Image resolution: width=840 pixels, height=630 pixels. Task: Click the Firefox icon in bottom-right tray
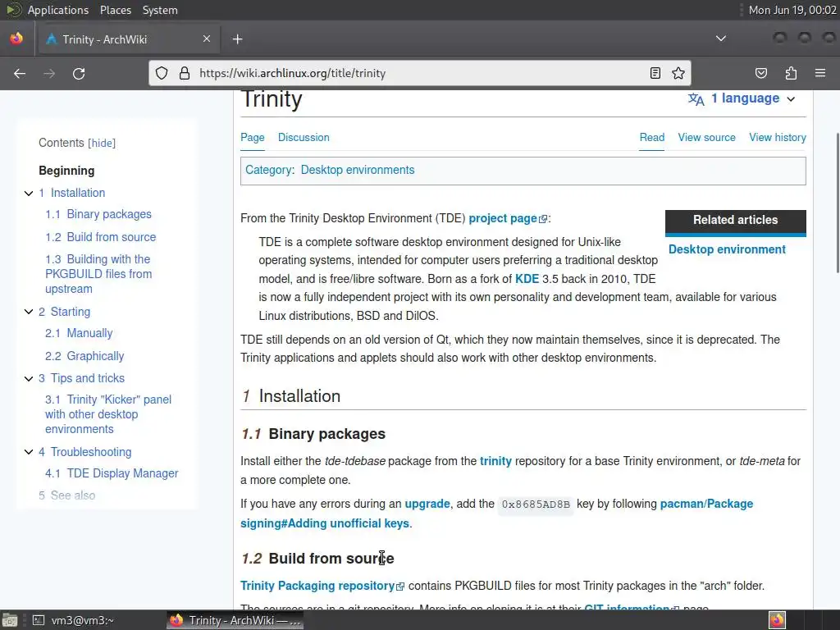pos(778,620)
